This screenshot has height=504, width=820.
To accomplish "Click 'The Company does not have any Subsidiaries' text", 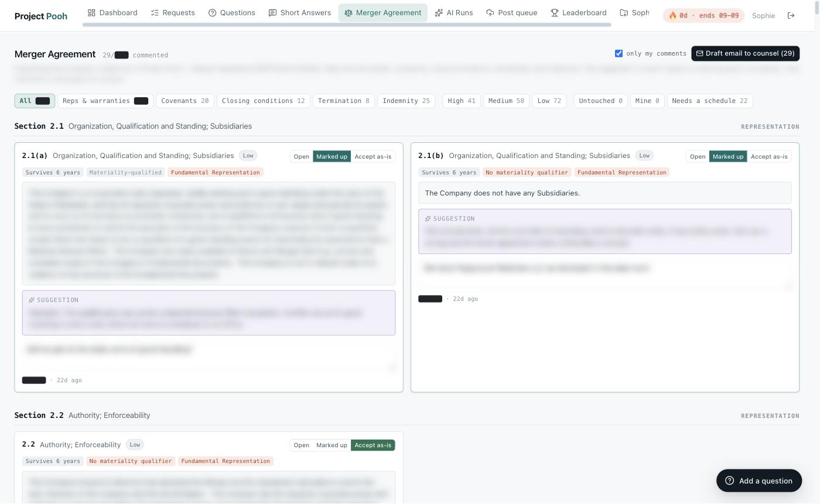I will click(x=502, y=193).
